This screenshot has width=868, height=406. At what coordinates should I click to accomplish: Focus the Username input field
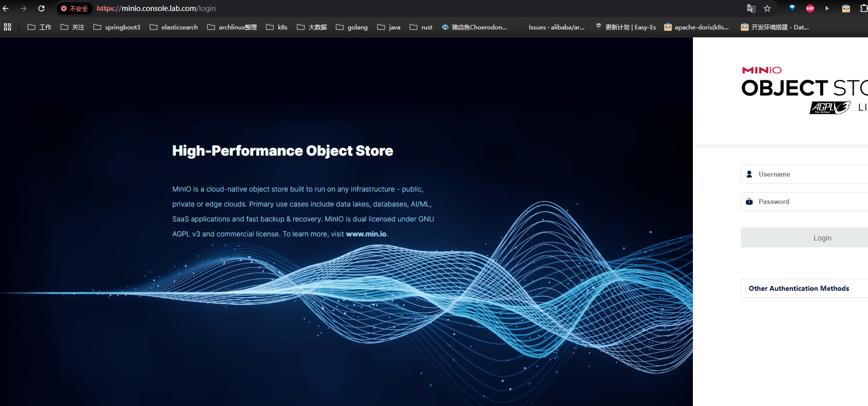[x=804, y=174]
